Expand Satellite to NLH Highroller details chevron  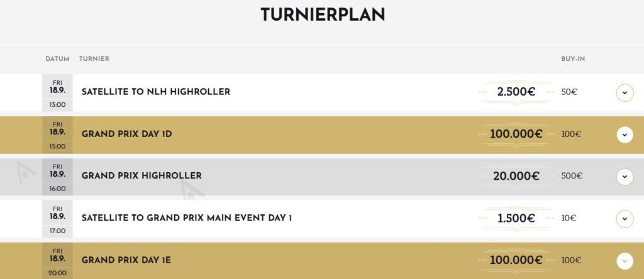coord(625,93)
